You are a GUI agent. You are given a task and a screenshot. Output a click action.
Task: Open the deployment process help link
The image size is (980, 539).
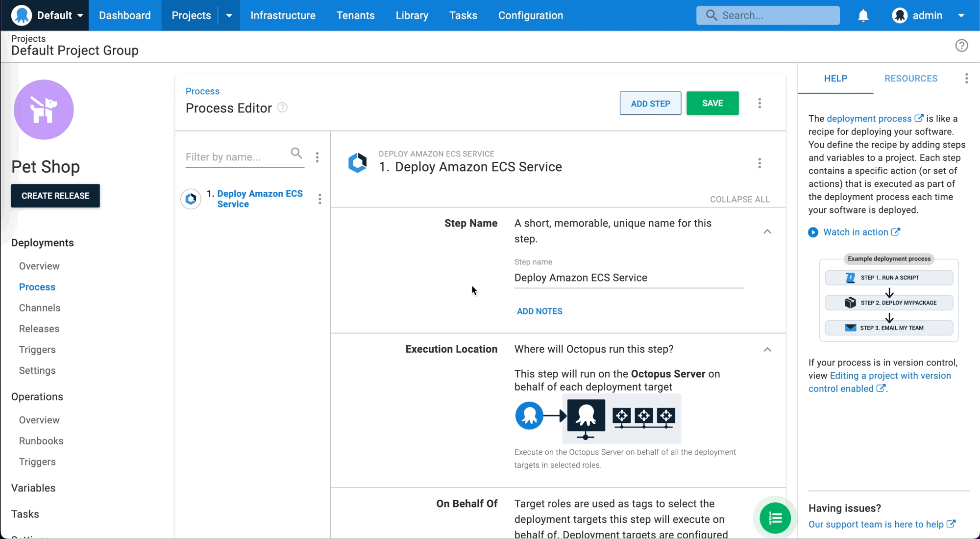(875, 118)
